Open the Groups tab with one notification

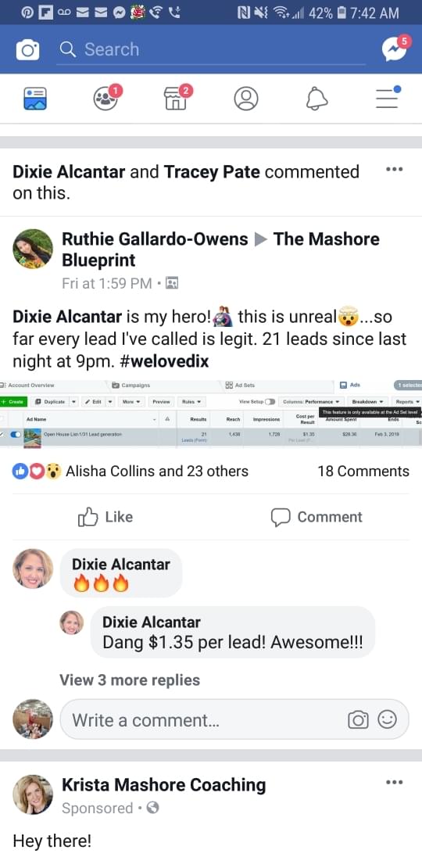[106, 98]
